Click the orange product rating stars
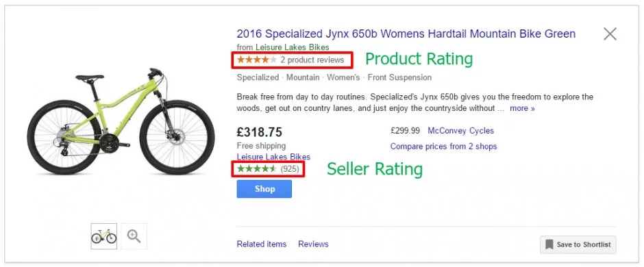The height and width of the screenshot is (267, 644). (x=257, y=60)
